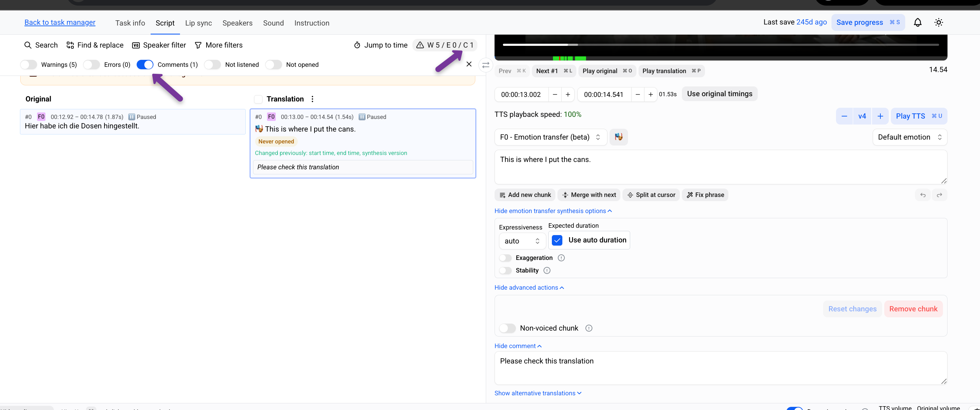Enable the Exaggeration switch
The image size is (980, 410).
(506, 258)
